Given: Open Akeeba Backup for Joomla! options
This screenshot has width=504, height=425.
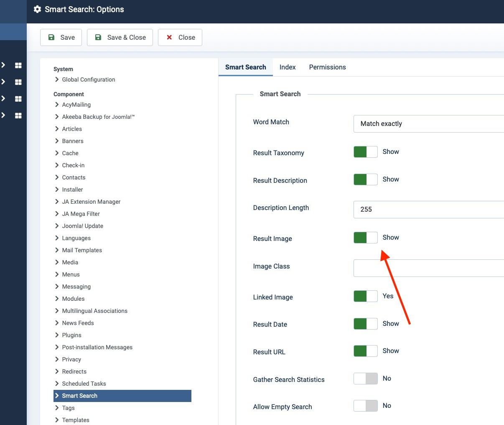Looking at the screenshot, I should pyautogui.click(x=98, y=117).
